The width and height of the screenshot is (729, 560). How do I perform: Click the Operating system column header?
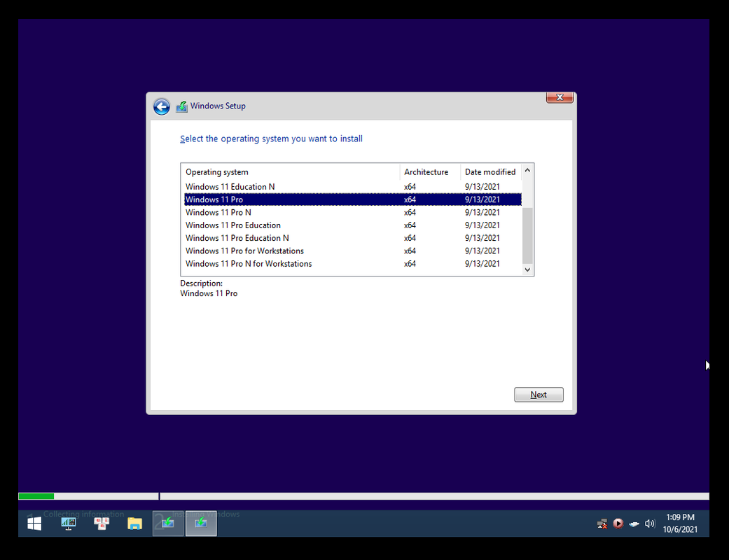290,172
